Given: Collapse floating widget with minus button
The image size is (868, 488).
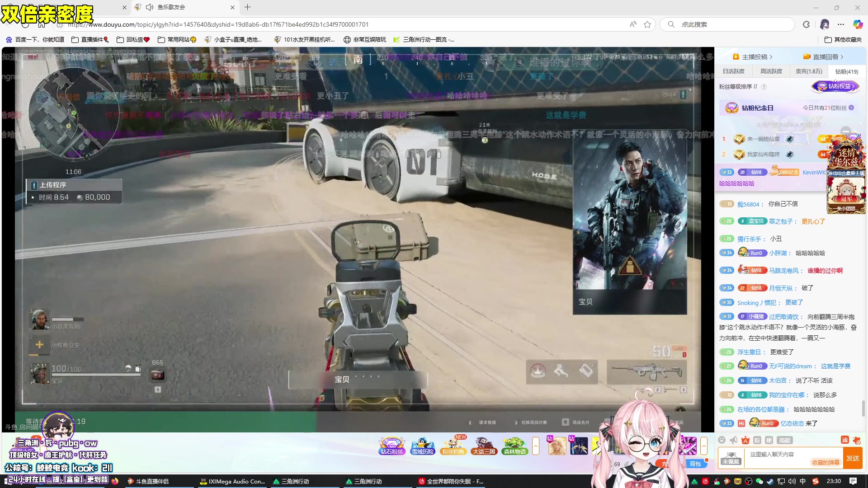Looking at the screenshot, I should pos(846,131).
